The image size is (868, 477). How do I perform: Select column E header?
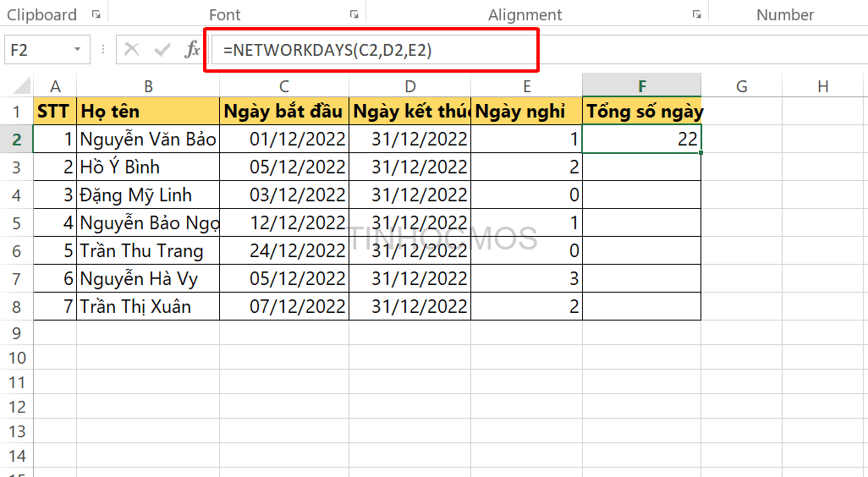point(526,85)
